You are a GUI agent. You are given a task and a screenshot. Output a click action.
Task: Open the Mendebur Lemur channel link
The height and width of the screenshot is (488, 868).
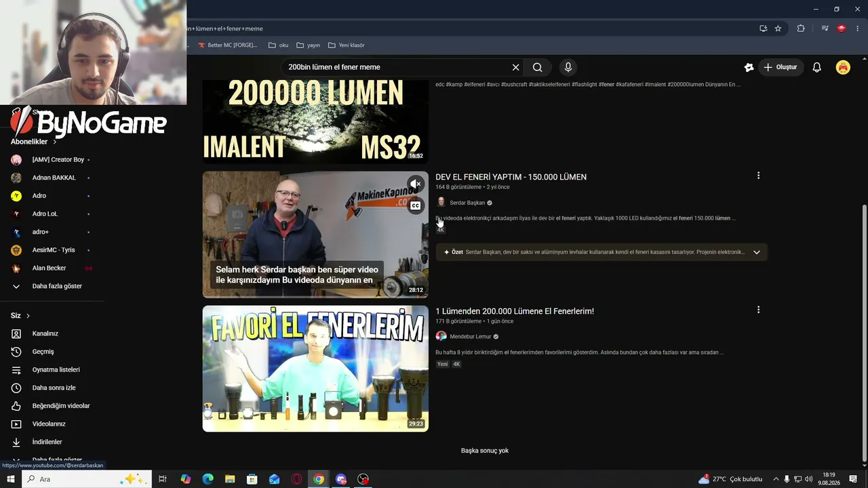click(470, 337)
